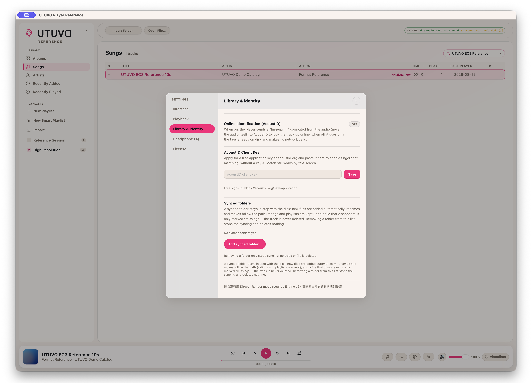Click the funnel icon beside New Smart Playlist
The height and width of the screenshot is (392, 532).
[29, 120]
